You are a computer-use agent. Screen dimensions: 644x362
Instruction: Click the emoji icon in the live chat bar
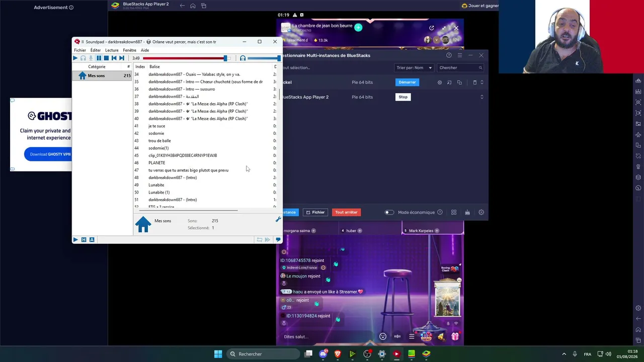[383, 336]
